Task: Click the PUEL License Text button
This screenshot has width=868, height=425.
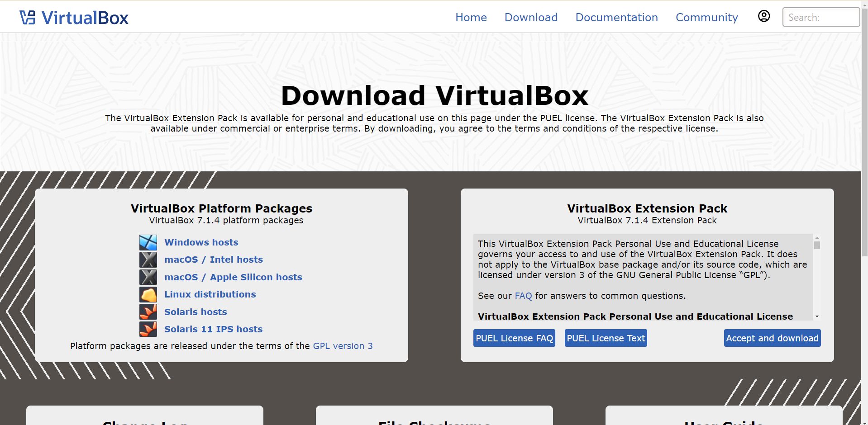Action: (606, 338)
